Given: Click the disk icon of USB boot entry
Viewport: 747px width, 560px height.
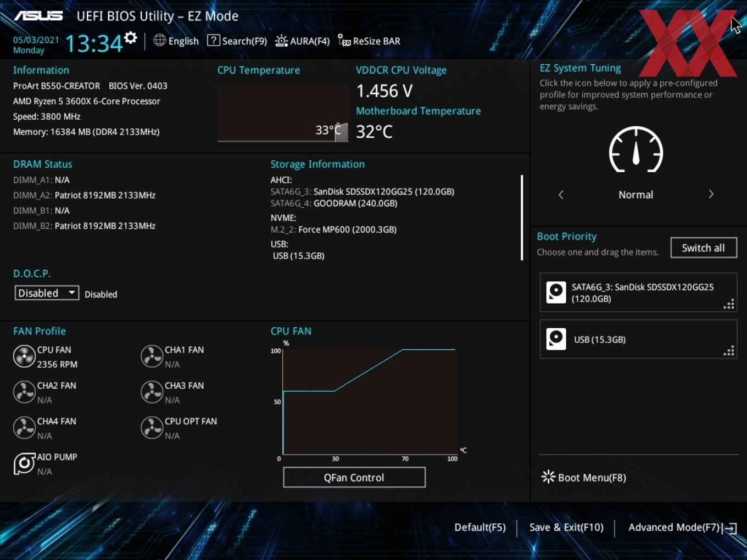Looking at the screenshot, I should [556, 339].
